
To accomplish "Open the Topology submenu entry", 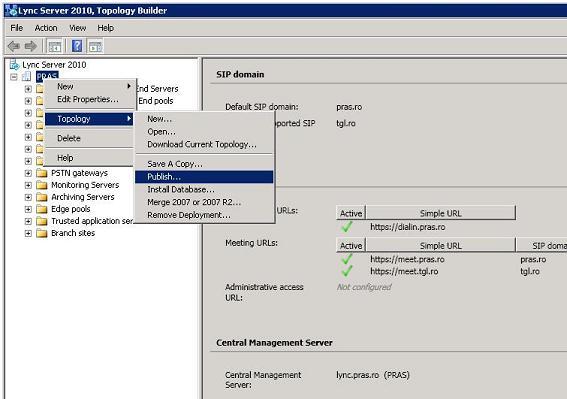I will 90,119.
